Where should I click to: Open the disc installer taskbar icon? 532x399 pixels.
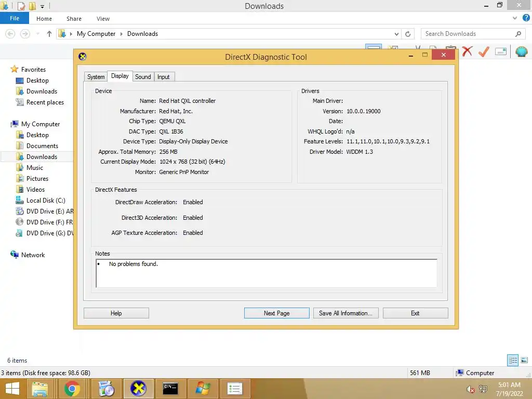[106, 389]
